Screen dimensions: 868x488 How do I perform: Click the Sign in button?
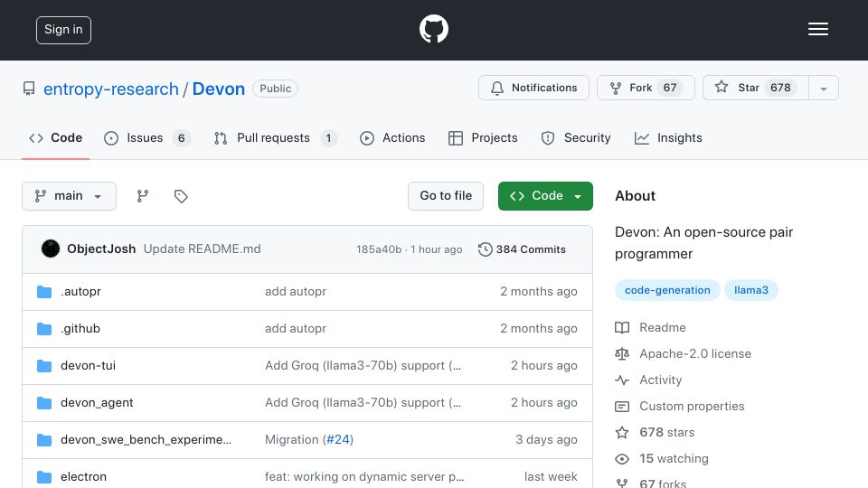click(x=63, y=30)
